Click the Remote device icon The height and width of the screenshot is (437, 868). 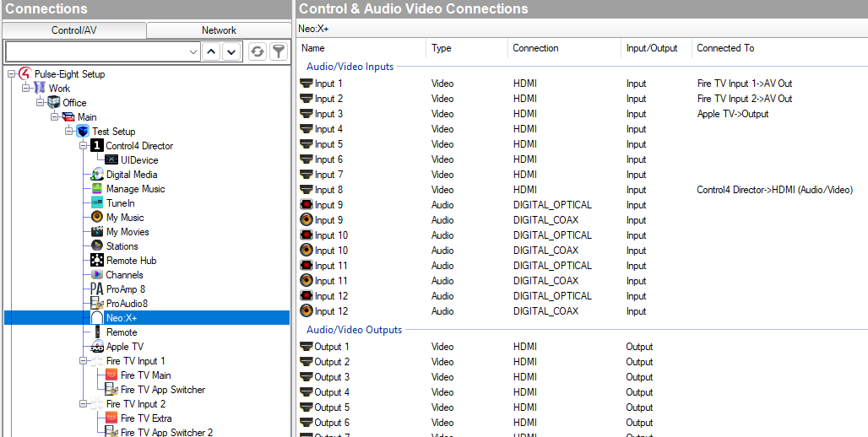click(97, 332)
